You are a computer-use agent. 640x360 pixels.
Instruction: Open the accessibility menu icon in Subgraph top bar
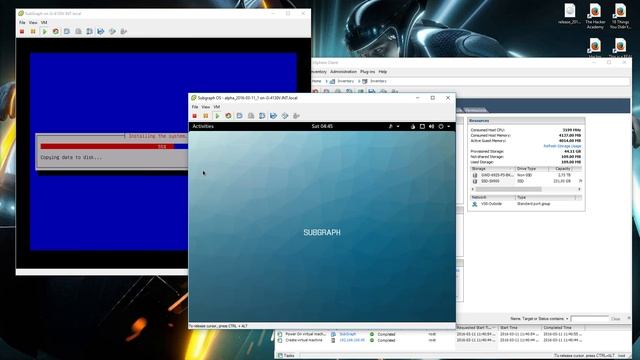point(391,127)
